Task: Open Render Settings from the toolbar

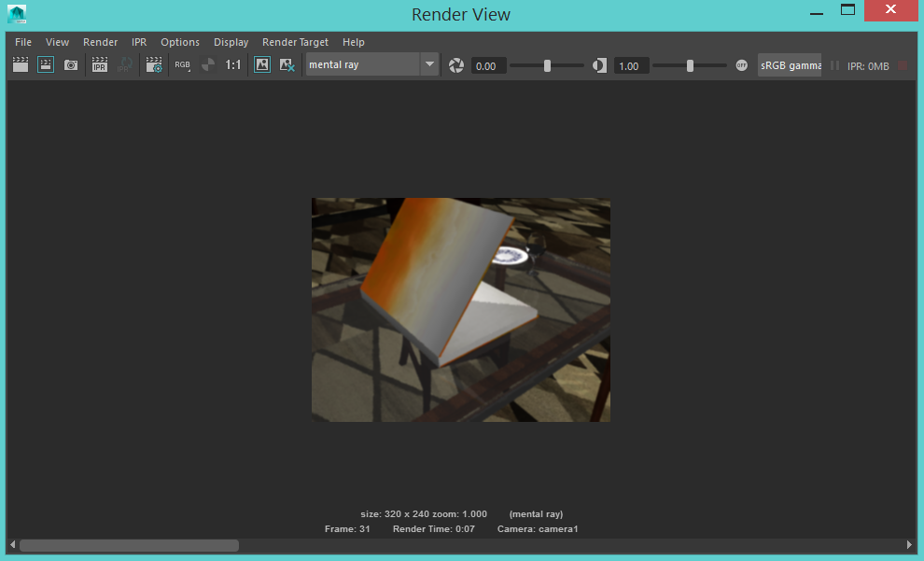Action: (x=153, y=64)
